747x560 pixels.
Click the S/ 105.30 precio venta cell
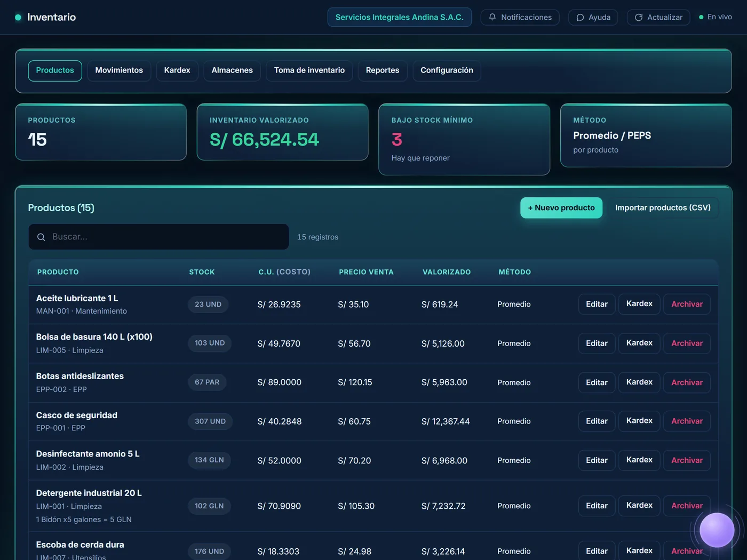point(356,506)
